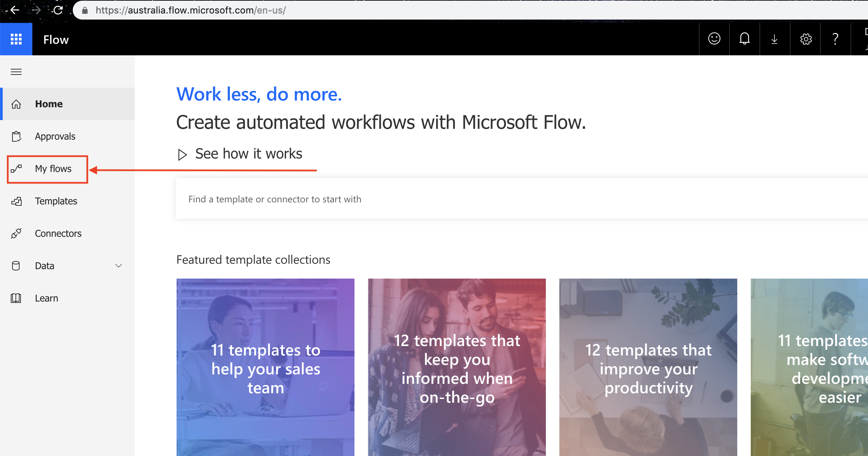Select Connectors in the sidebar
This screenshot has width=868, height=456.
tap(58, 233)
